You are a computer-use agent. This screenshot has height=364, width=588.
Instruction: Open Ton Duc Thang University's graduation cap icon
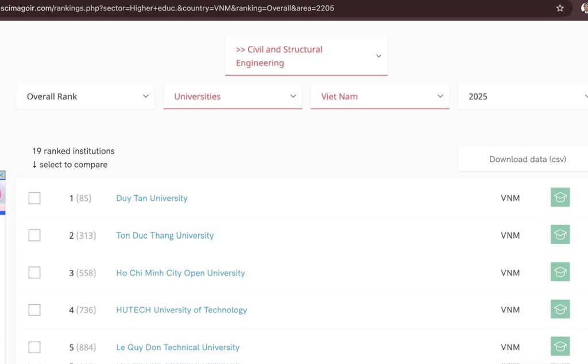(560, 234)
